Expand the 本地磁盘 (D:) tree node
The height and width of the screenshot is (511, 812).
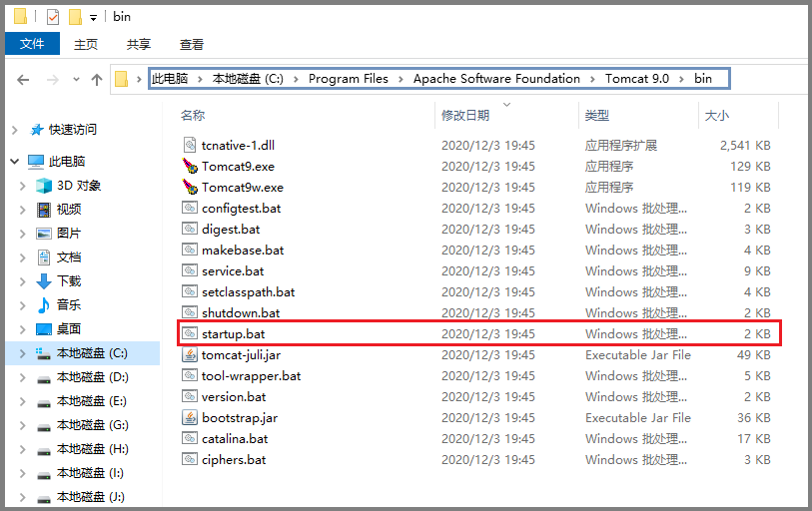click(22, 377)
